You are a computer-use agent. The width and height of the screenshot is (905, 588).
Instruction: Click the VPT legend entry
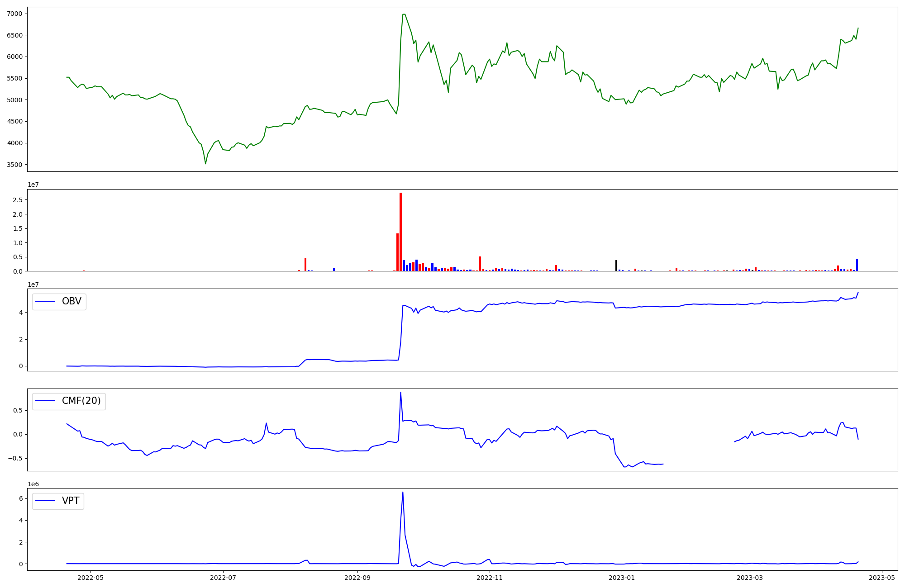click(71, 501)
